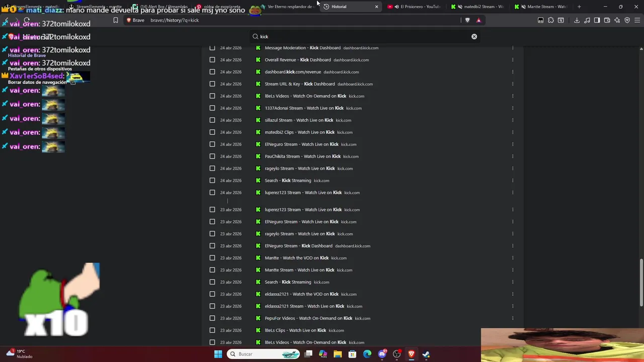
Task: Open Leo AI sparkle icon
Action: (617, 20)
